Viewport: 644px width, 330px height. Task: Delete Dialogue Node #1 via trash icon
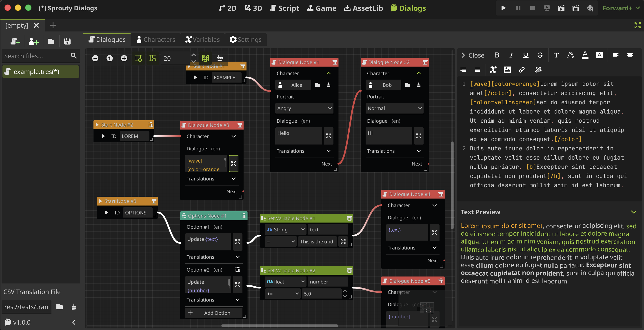[335, 62]
